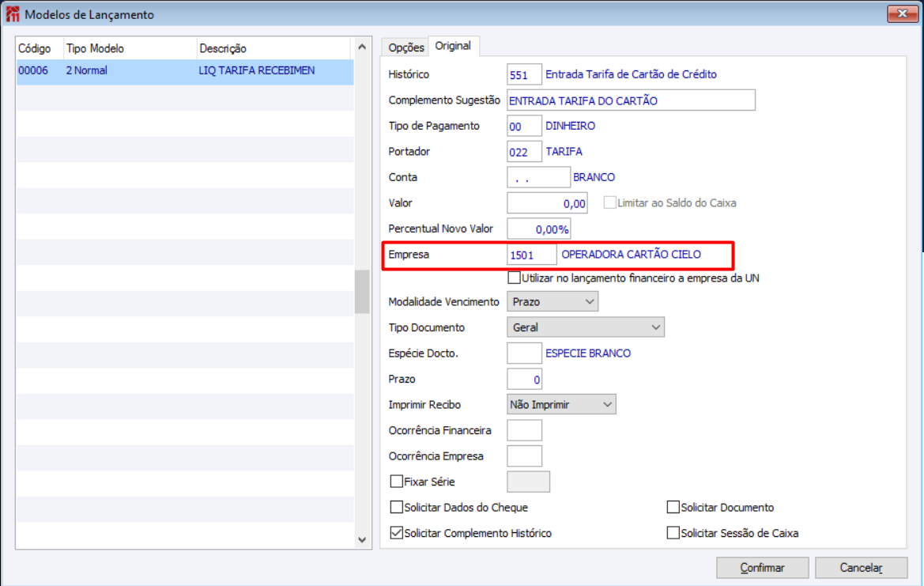The height and width of the screenshot is (586, 924).
Task: Click 'ESPECIE BRANCO' description text
Action: [x=588, y=353]
